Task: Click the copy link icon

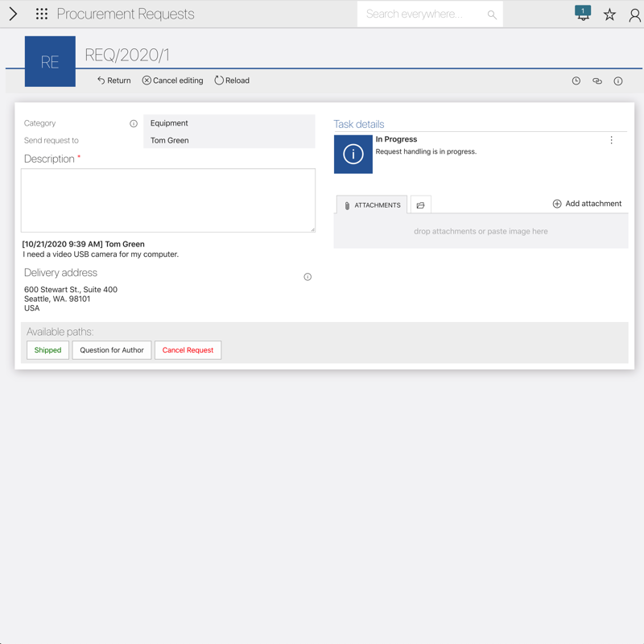Action: (597, 81)
